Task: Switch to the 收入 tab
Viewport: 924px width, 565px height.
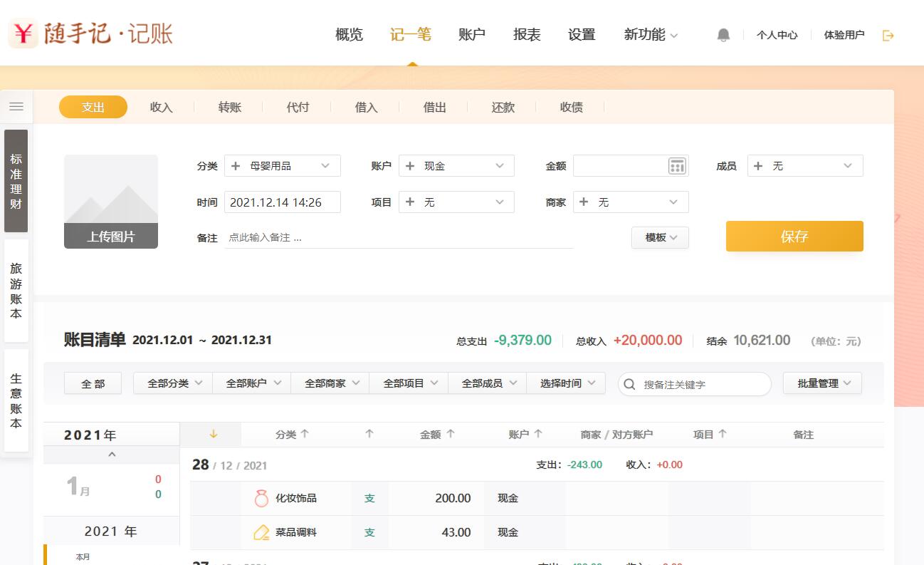Action: pos(162,107)
